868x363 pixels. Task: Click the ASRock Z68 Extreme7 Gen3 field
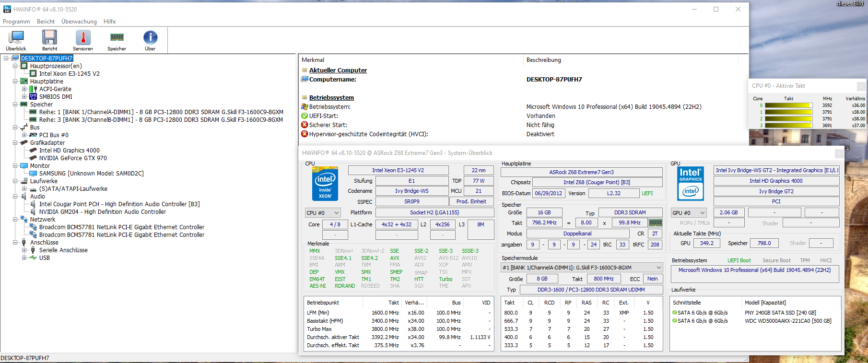[581, 172]
